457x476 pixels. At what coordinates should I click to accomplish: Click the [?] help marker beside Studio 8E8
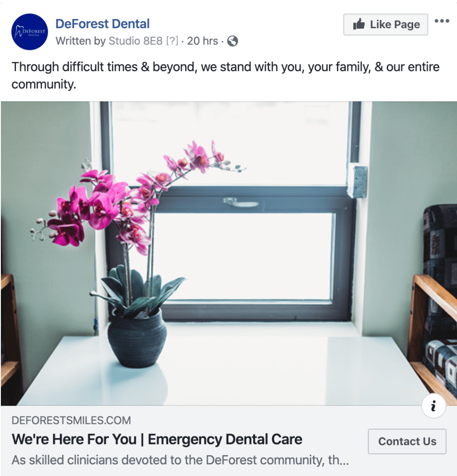(x=172, y=41)
